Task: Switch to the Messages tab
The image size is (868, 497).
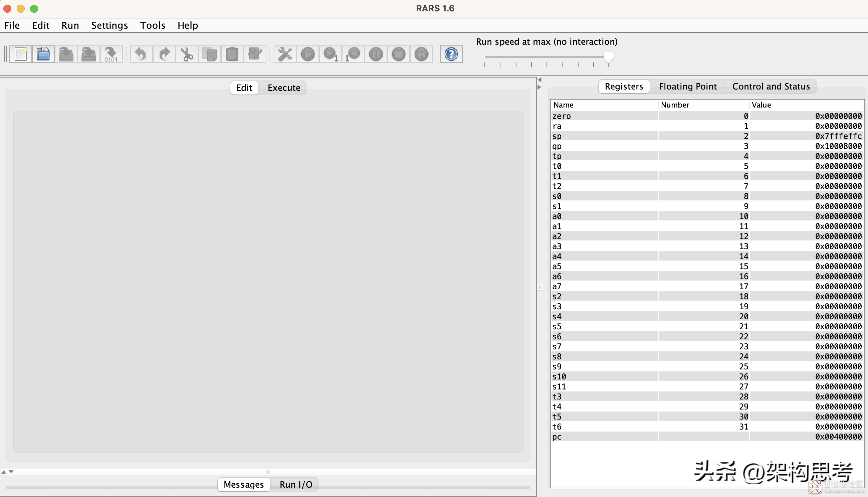Action: [244, 484]
